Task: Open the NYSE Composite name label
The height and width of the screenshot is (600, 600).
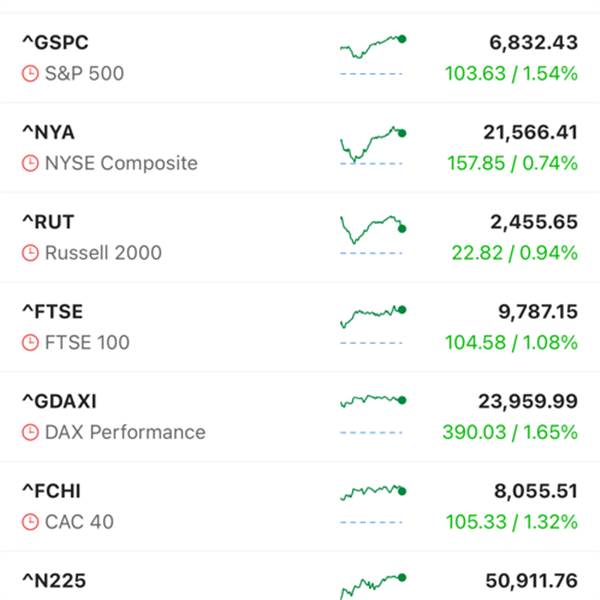Action: (x=121, y=164)
